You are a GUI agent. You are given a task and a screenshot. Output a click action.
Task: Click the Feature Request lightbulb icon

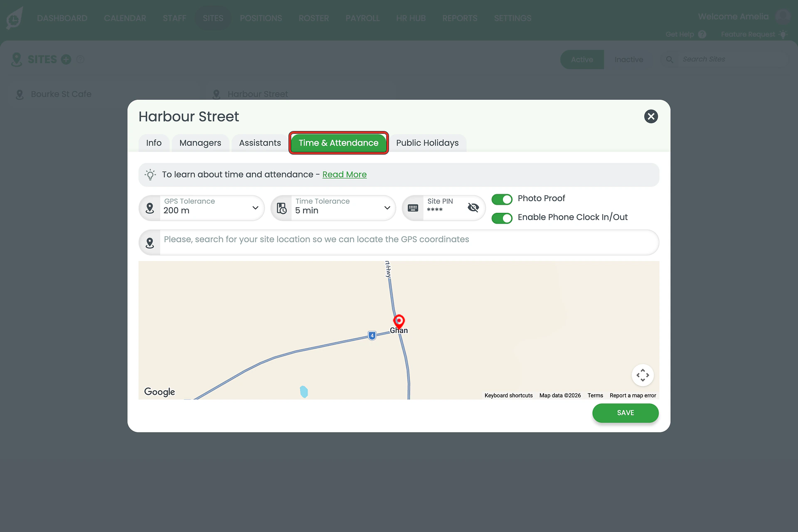tap(783, 34)
